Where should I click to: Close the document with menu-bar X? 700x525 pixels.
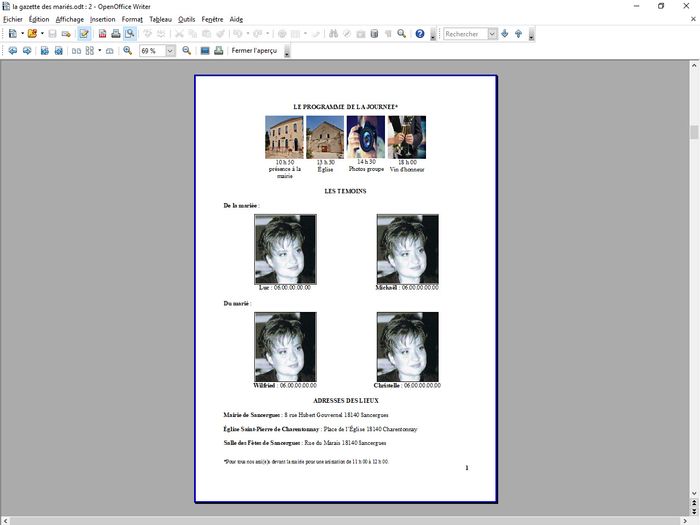tap(693, 19)
